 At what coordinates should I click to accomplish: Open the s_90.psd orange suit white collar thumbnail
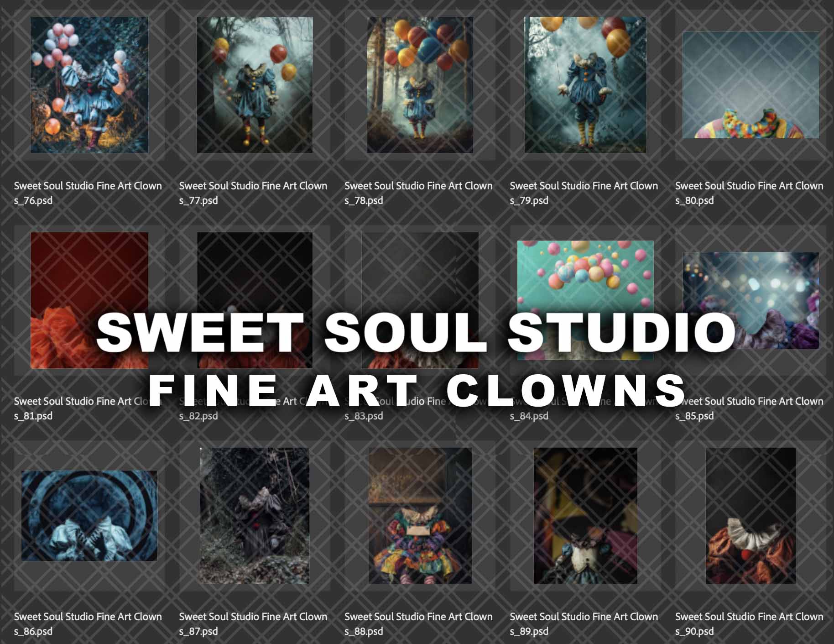pos(751,516)
